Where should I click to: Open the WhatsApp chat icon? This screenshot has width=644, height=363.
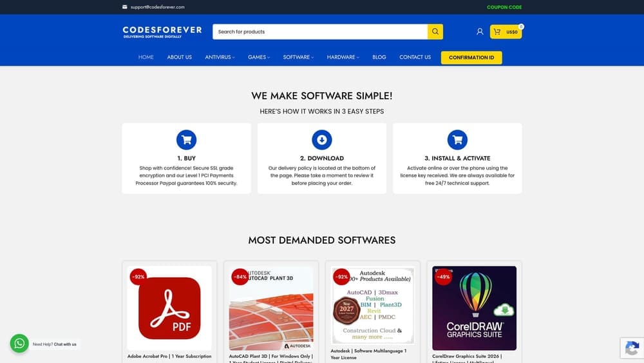19,343
